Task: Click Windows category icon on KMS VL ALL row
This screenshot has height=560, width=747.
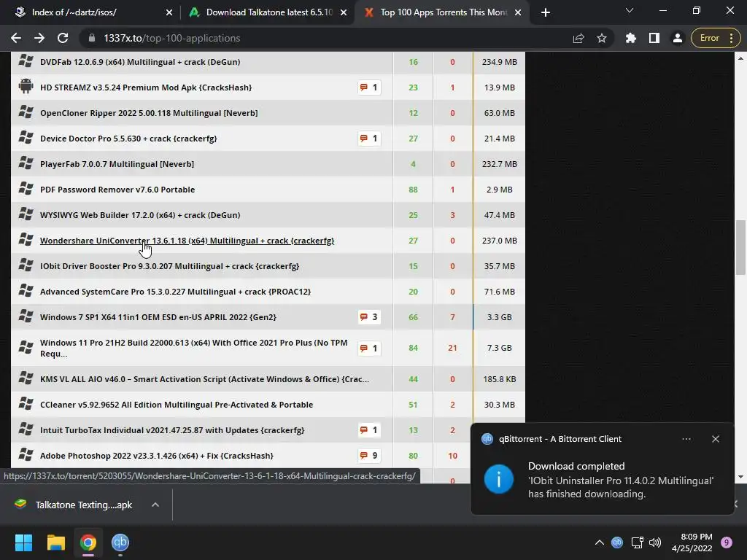Action: pos(26,378)
